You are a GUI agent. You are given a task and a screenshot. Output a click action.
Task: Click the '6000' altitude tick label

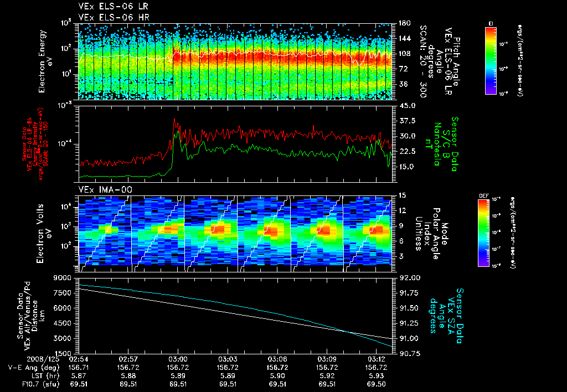pos(63,308)
